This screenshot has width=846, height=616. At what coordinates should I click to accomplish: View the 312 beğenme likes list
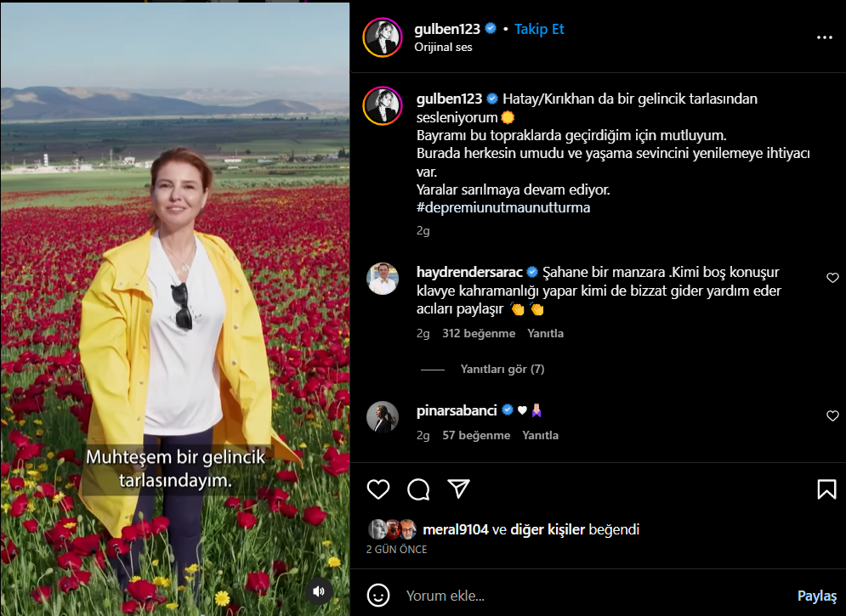click(x=479, y=334)
